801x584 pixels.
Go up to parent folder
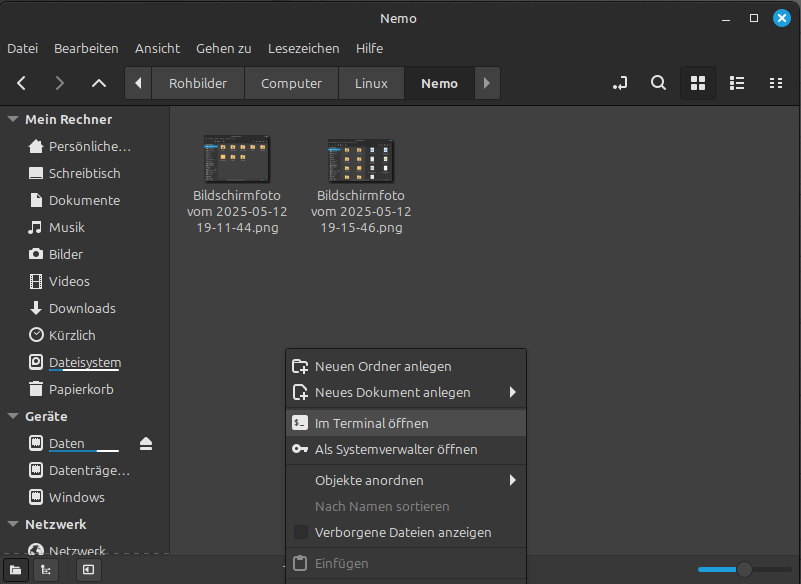click(98, 83)
